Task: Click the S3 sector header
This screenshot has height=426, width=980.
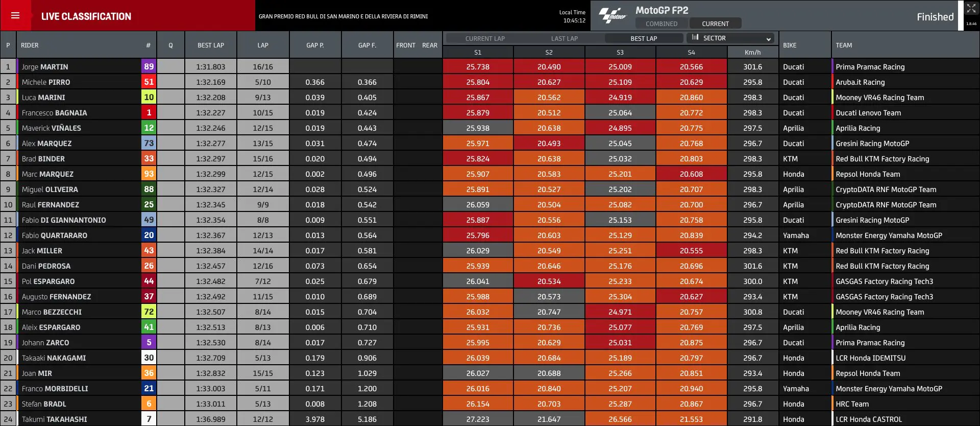Action: tap(620, 52)
